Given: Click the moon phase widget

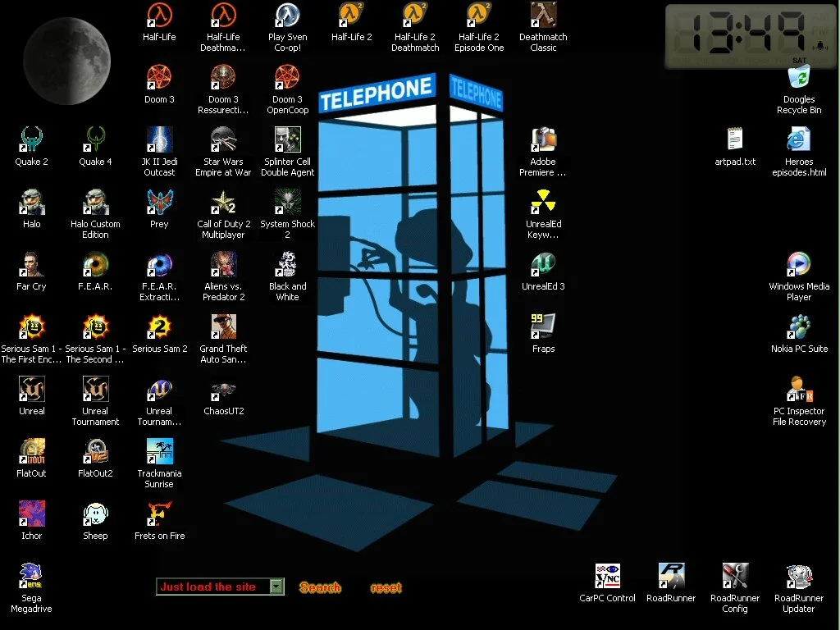Looking at the screenshot, I should [67, 61].
